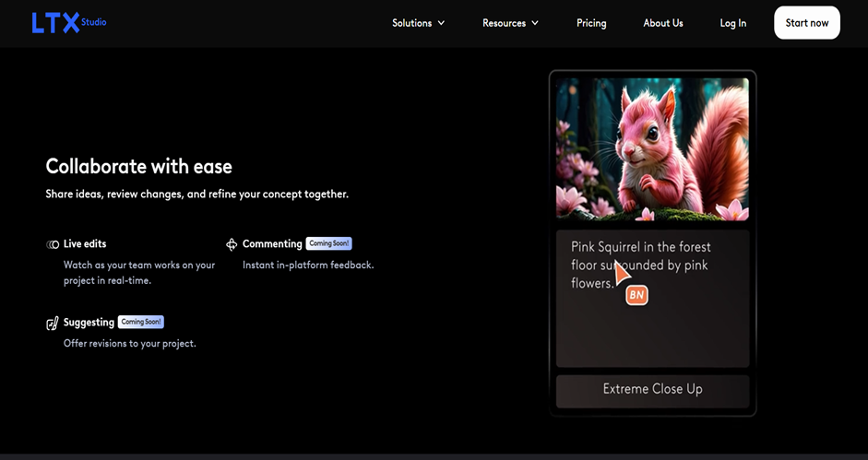
Task: Go to the About Us page
Action: (662, 23)
